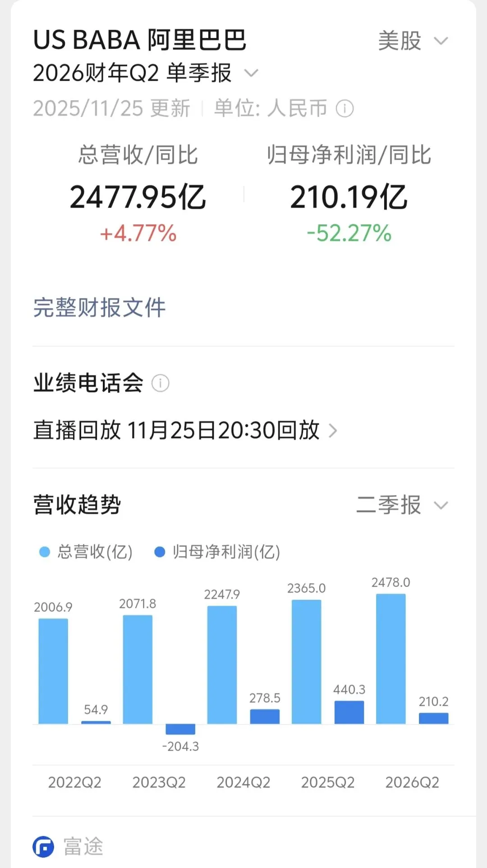Select the 2025Q2 revenue bar 2365.0
The width and height of the screenshot is (487, 868).
(307, 662)
